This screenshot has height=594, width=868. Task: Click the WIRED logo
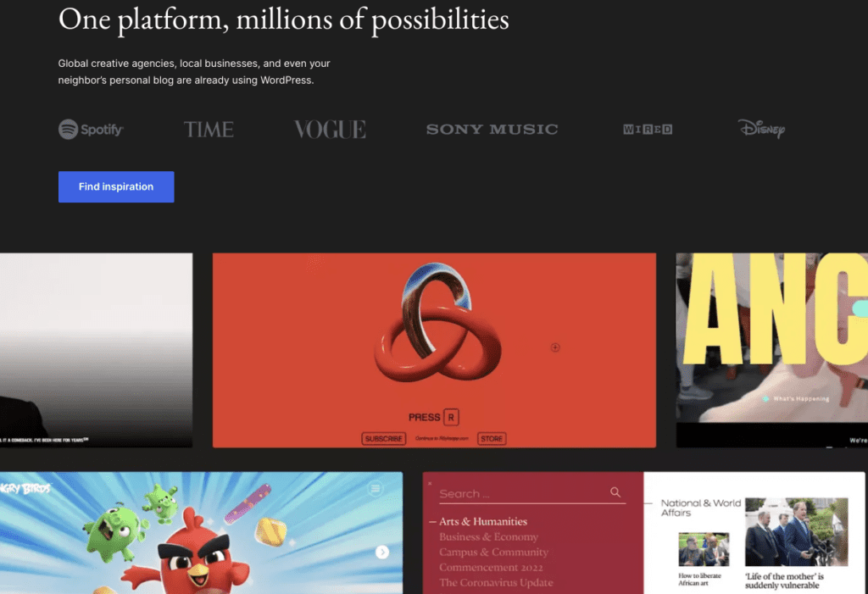648,130
